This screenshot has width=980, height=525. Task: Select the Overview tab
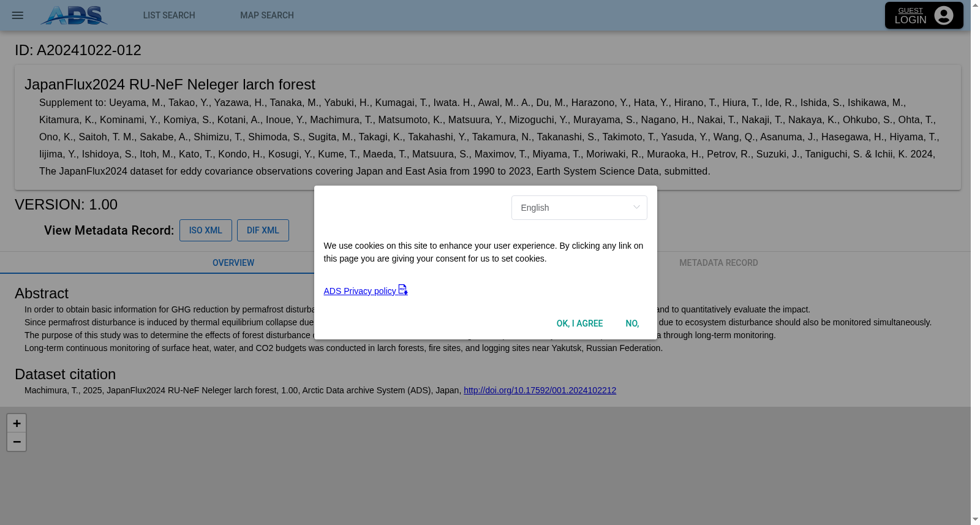(233, 263)
